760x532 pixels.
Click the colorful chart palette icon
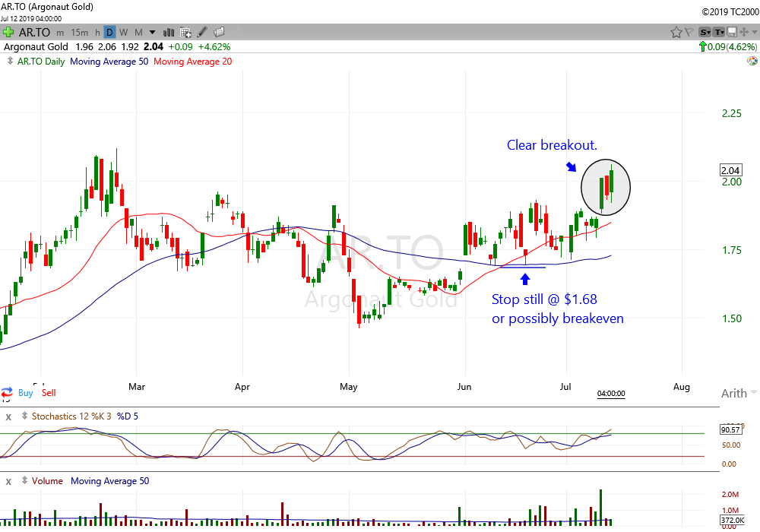752,61
